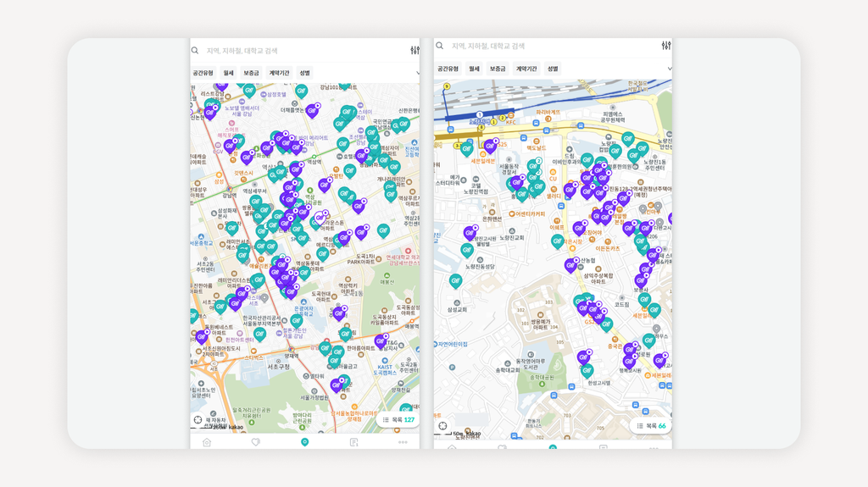Open contracts document icon in left bottom bar
Screen dimensions: 868x487
coord(353,442)
